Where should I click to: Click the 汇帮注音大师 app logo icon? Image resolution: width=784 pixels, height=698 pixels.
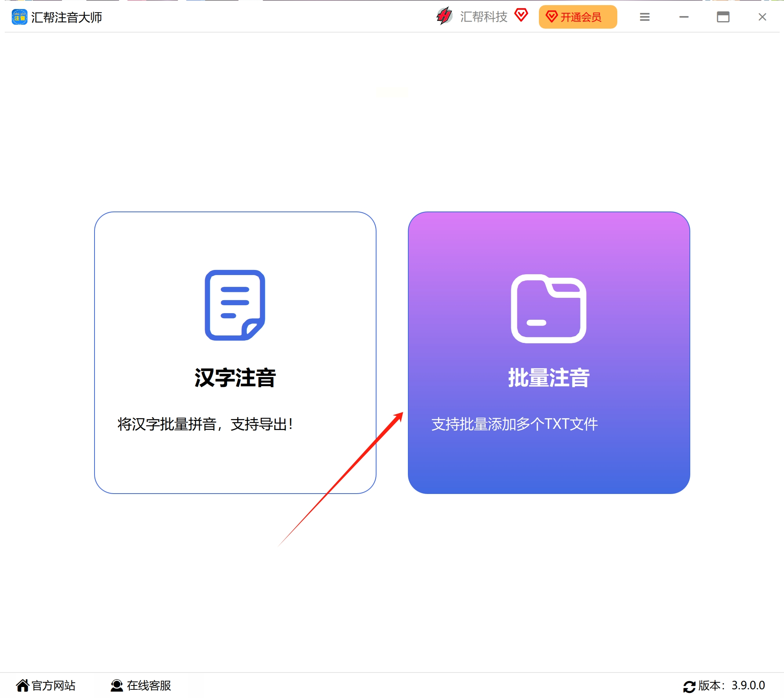[x=19, y=17]
